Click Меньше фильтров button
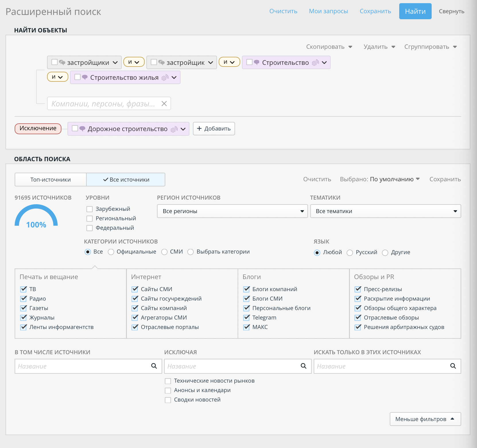This screenshot has height=448, width=477. [x=425, y=419]
